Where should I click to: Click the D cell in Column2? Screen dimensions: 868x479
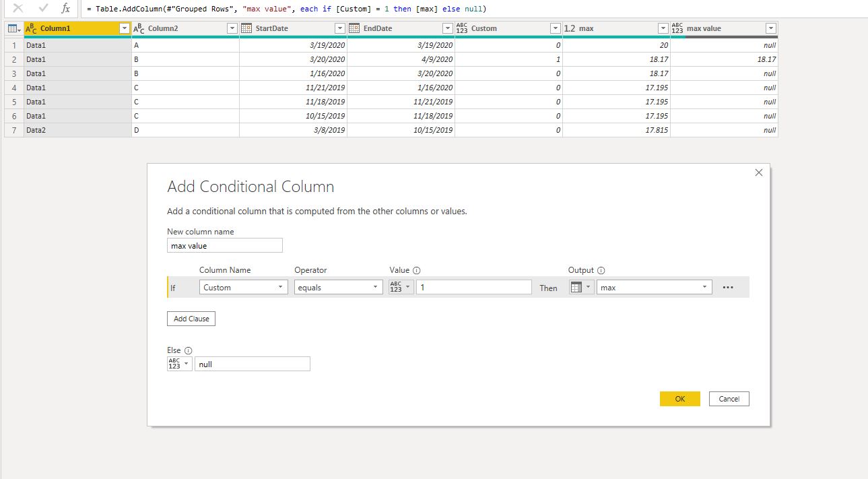click(x=185, y=130)
